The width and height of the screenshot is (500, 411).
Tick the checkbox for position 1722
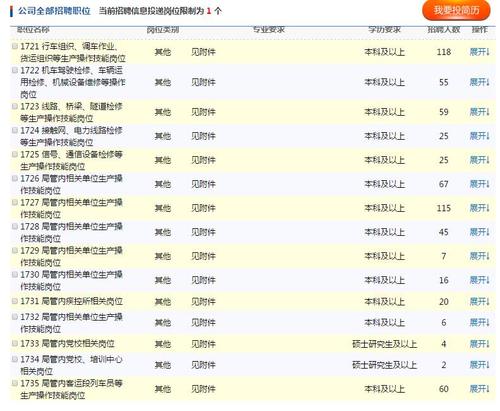pyautogui.click(x=15, y=70)
